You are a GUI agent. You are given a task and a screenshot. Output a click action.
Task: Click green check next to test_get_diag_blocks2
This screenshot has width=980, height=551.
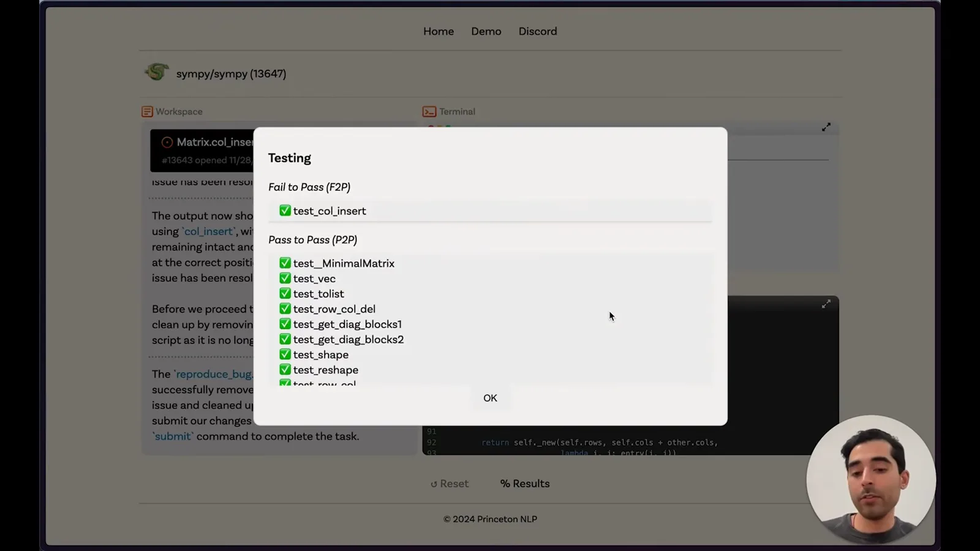click(285, 339)
